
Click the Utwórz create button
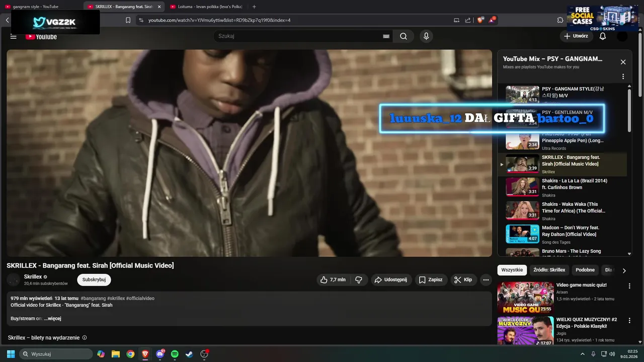(576, 36)
